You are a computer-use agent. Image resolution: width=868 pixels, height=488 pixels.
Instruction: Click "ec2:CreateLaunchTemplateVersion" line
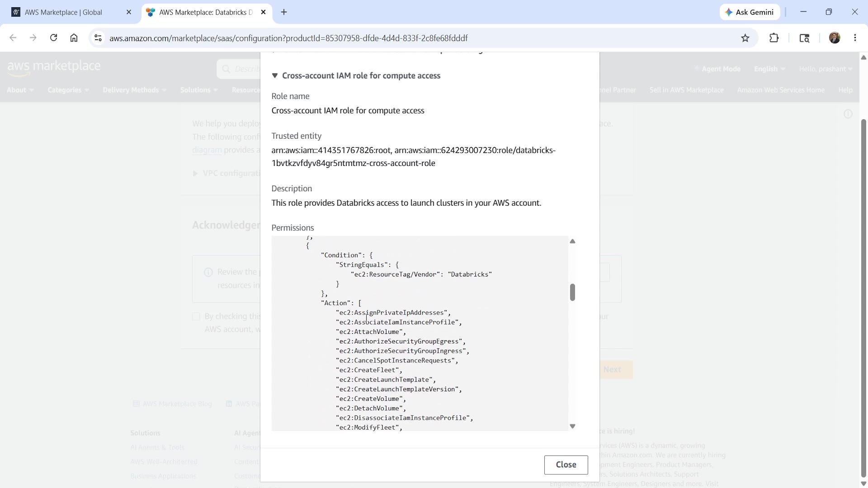click(399, 389)
